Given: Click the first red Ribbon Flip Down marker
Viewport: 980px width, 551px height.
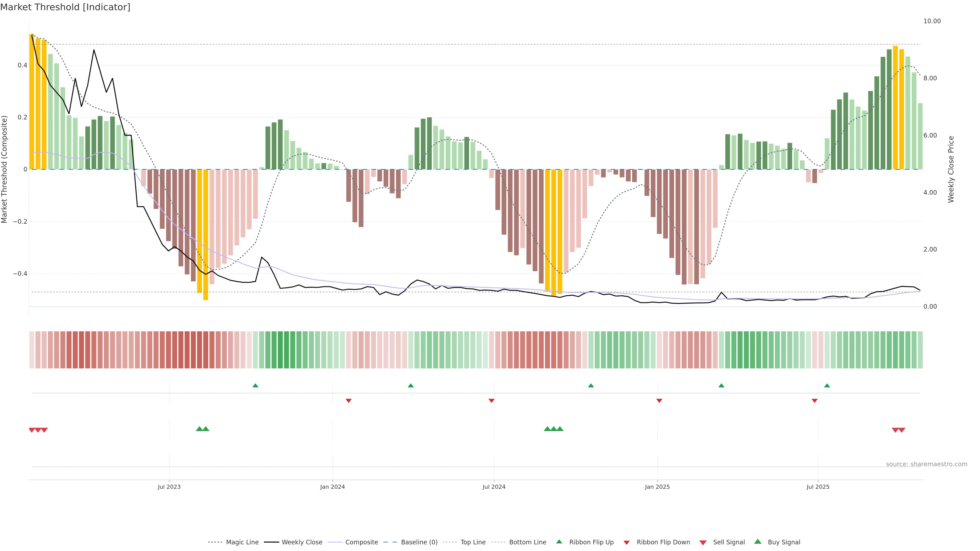Looking at the screenshot, I should (348, 400).
